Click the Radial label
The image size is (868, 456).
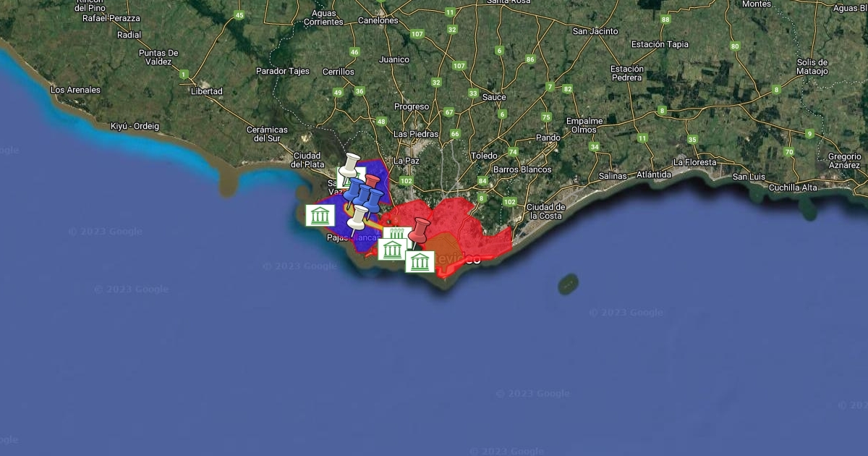pyautogui.click(x=129, y=35)
